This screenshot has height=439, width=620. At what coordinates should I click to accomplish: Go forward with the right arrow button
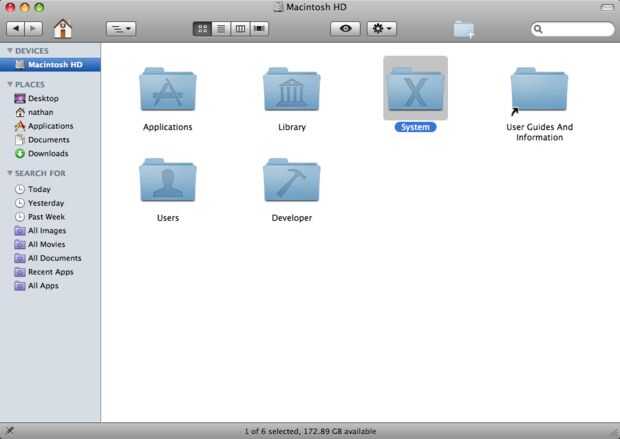(34, 28)
